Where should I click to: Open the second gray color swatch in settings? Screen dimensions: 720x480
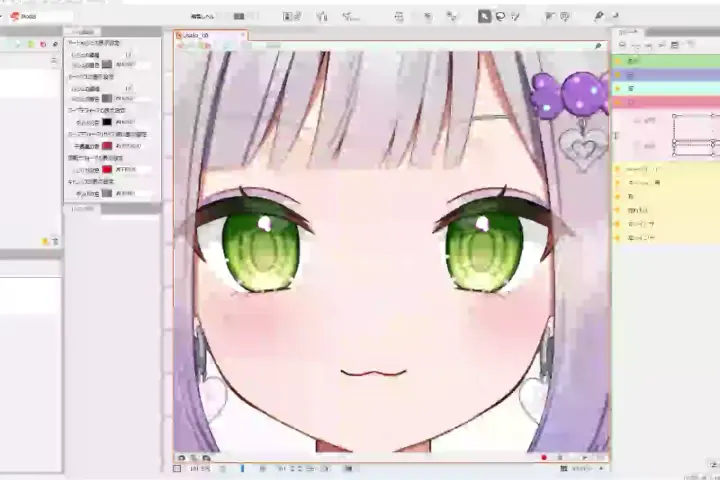[107, 98]
